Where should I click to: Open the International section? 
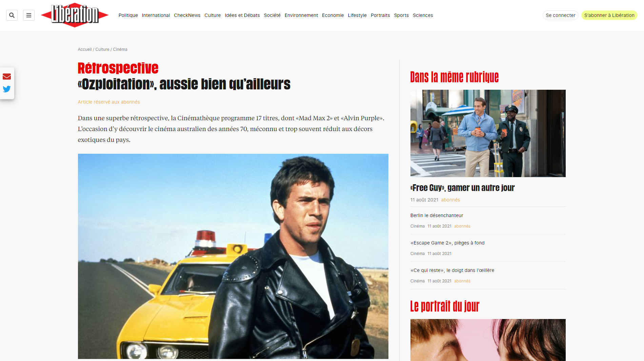pyautogui.click(x=156, y=15)
